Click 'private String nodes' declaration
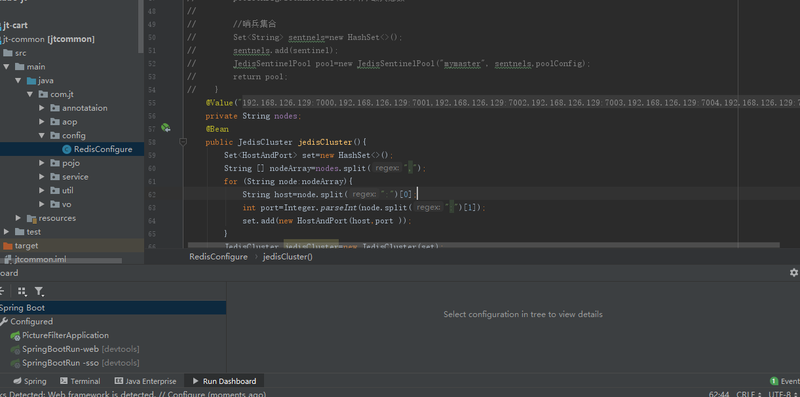 (x=254, y=116)
